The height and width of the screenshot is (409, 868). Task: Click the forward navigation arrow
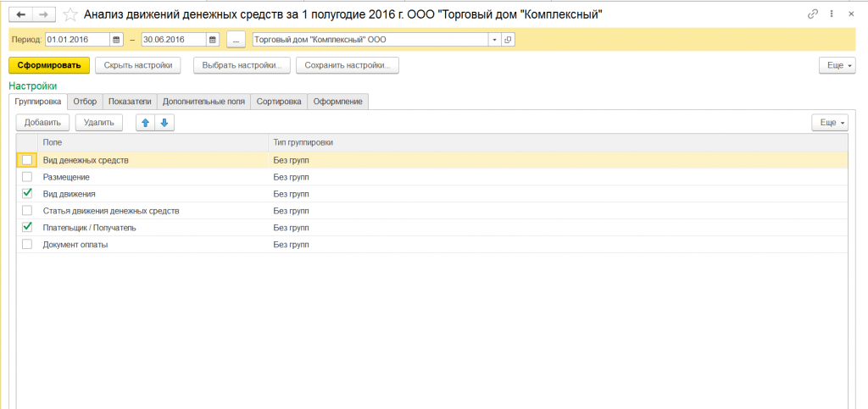point(44,14)
